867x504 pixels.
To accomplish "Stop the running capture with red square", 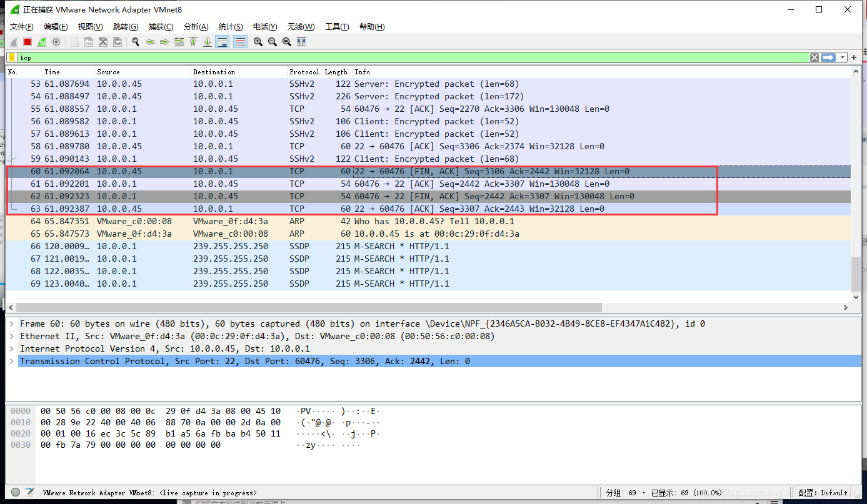I will point(28,42).
